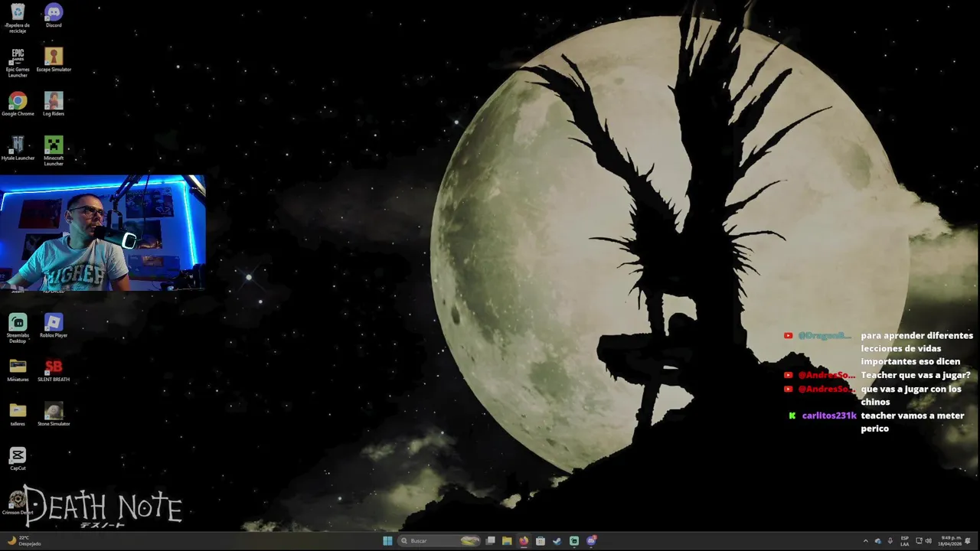980x551 pixels.
Task: Select the SILENT BREATH game shortcut
Action: [x=54, y=370]
